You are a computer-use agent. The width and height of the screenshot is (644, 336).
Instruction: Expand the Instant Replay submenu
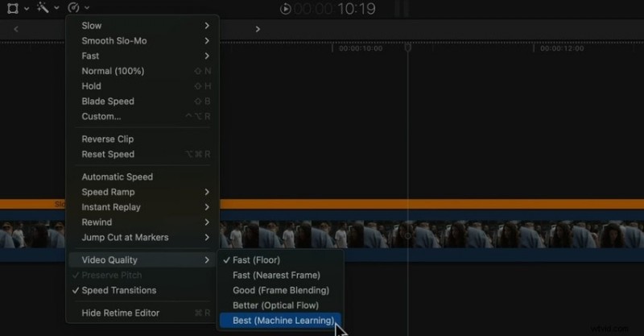[142, 207]
